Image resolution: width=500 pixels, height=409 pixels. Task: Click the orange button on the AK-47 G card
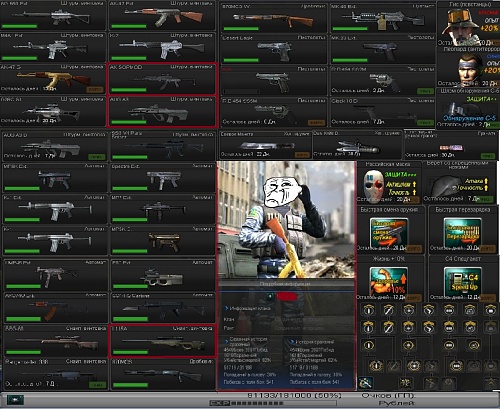coord(95,90)
